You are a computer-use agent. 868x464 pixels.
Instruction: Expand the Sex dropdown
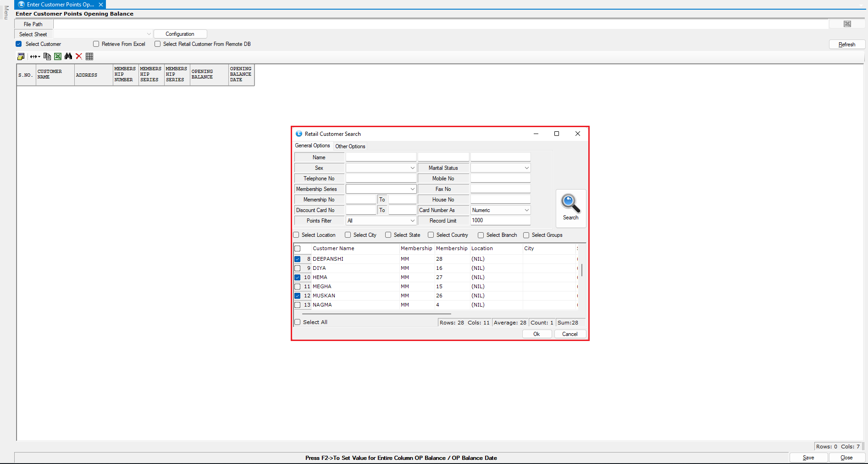point(412,168)
